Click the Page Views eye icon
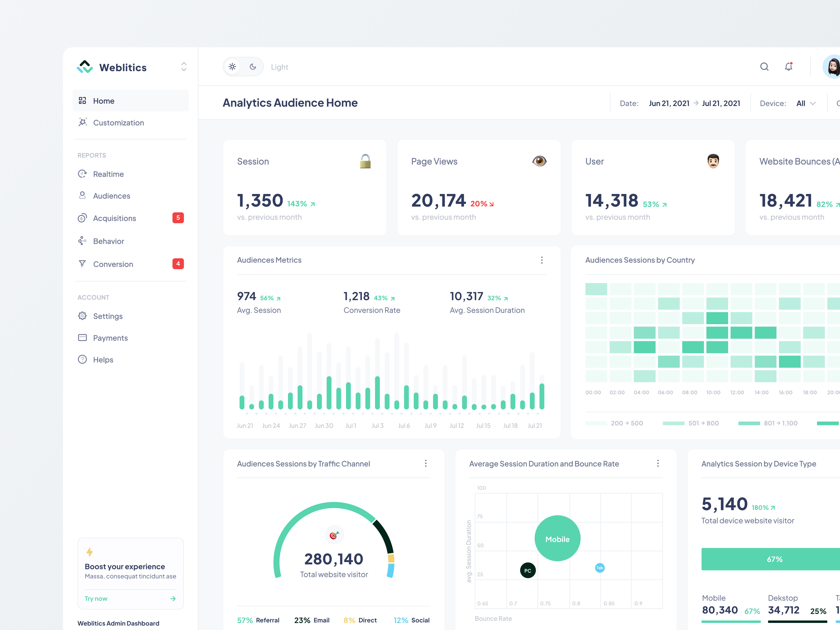 [539, 161]
